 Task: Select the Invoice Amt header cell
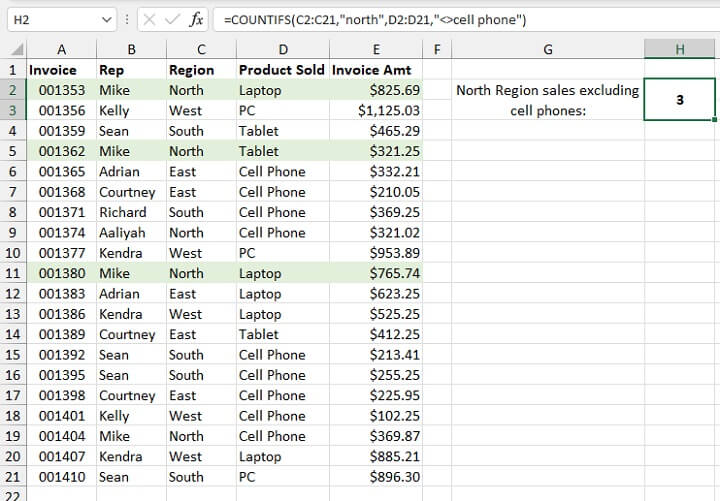point(375,70)
